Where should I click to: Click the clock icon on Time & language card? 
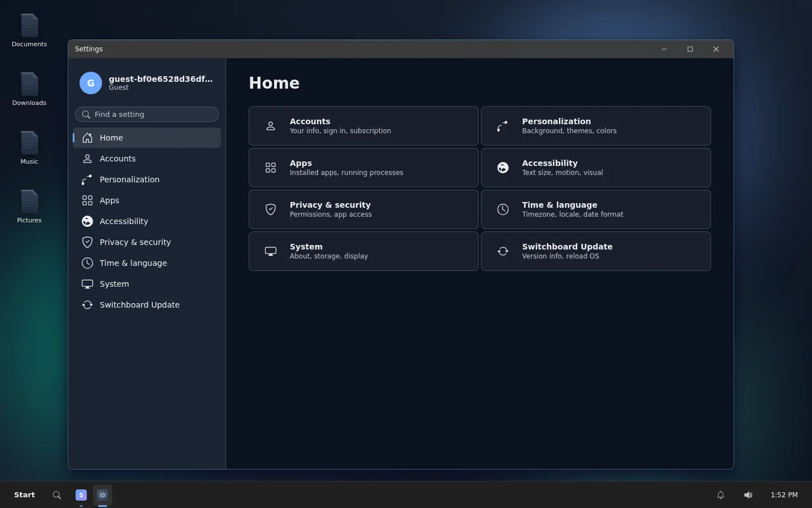tap(503, 210)
